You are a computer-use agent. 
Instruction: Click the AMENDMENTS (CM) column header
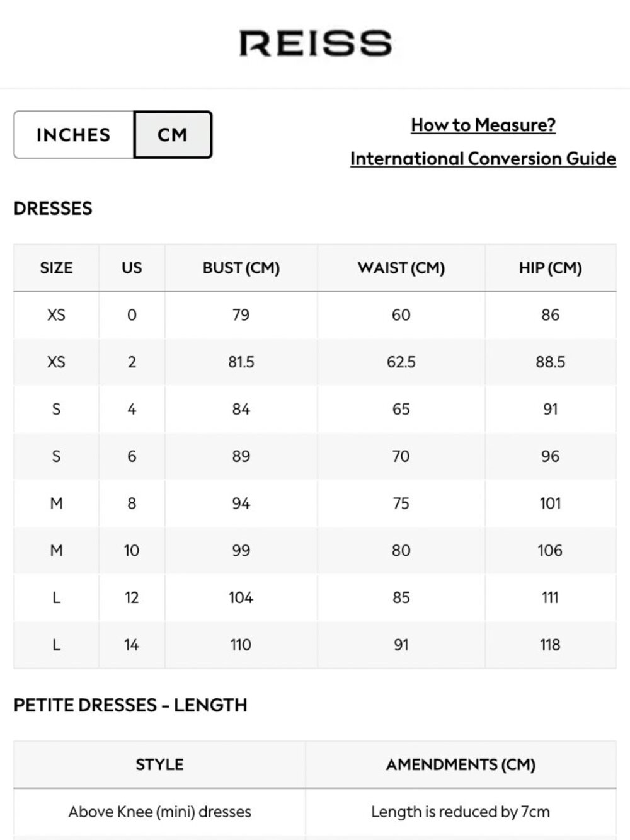click(x=461, y=764)
